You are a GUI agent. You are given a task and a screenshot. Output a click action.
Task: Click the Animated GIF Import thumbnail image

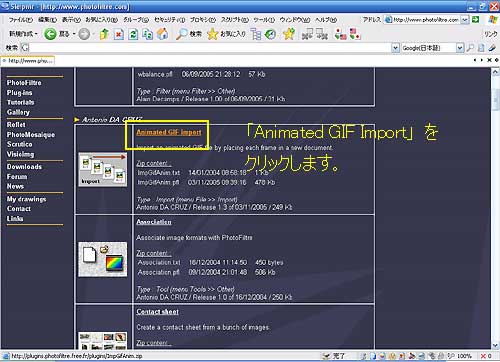coord(103,169)
